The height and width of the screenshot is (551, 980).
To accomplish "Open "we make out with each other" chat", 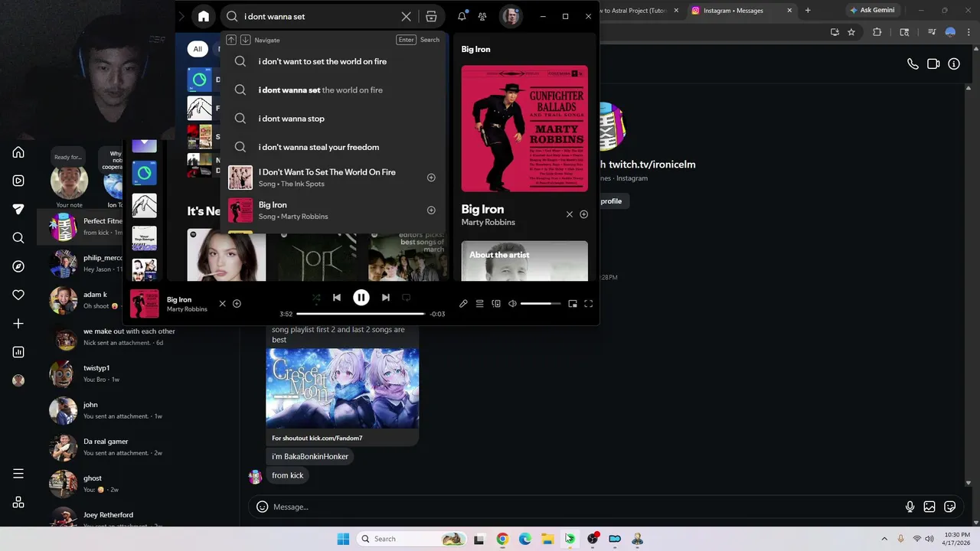I will pyautogui.click(x=138, y=337).
